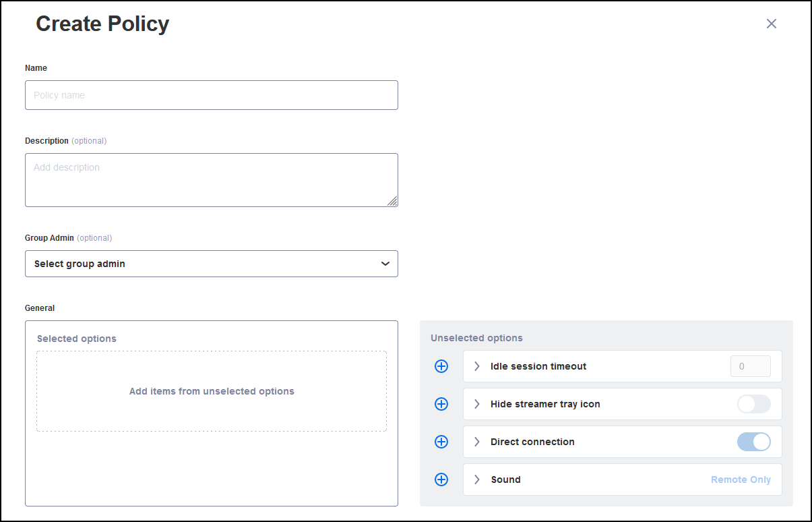Image resolution: width=812 pixels, height=522 pixels.
Task: Close the Create Policy dialog
Action: [772, 24]
